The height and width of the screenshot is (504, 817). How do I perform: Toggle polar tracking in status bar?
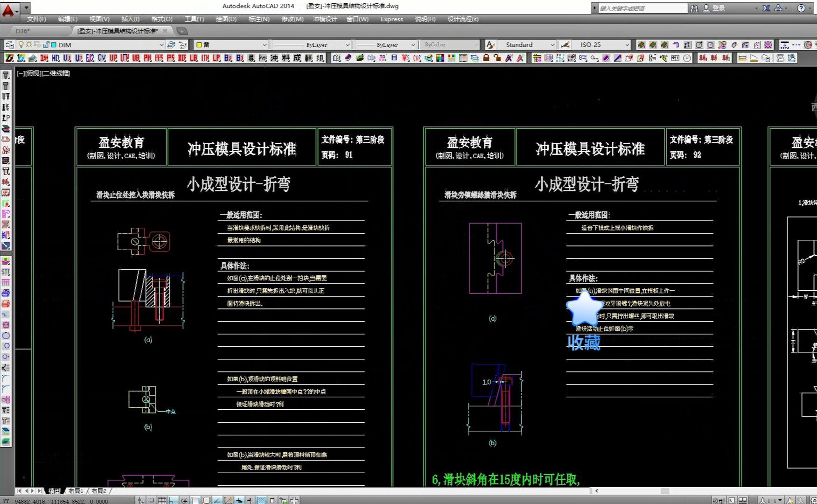click(x=184, y=500)
